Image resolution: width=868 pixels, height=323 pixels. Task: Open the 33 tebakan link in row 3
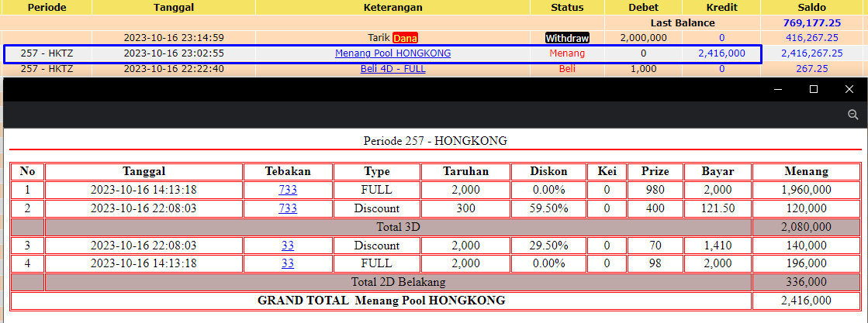[288, 246]
